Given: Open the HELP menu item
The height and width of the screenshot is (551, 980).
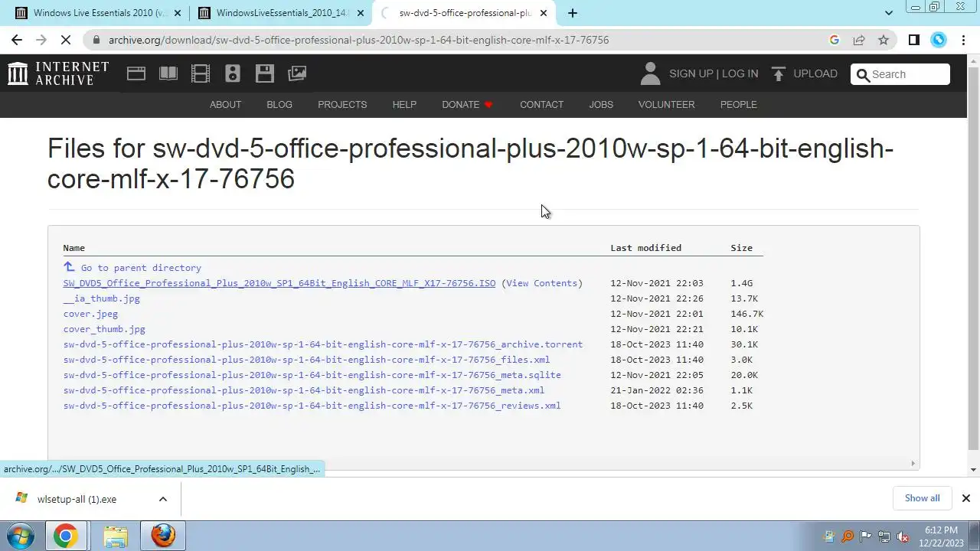Looking at the screenshot, I should pyautogui.click(x=404, y=105).
